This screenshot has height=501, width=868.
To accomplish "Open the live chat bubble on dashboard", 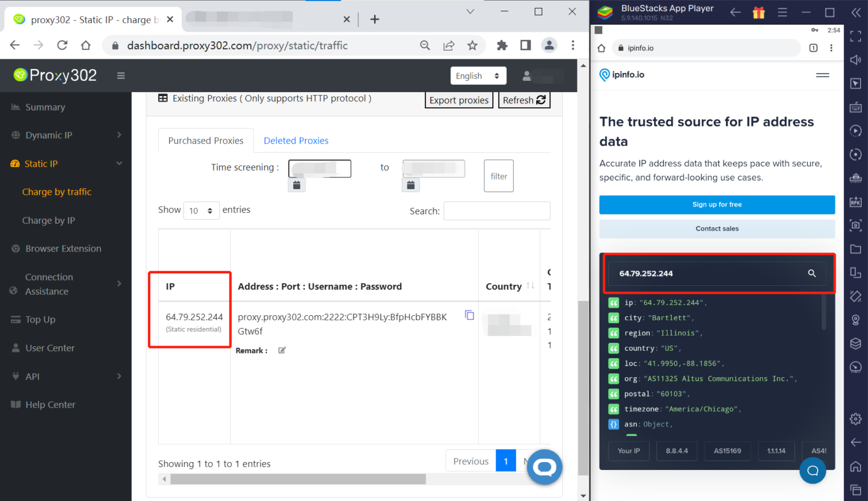I will [x=544, y=467].
